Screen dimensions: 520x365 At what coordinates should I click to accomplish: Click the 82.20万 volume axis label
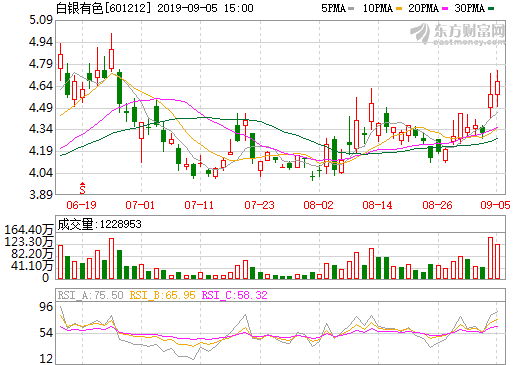click(32, 254)
